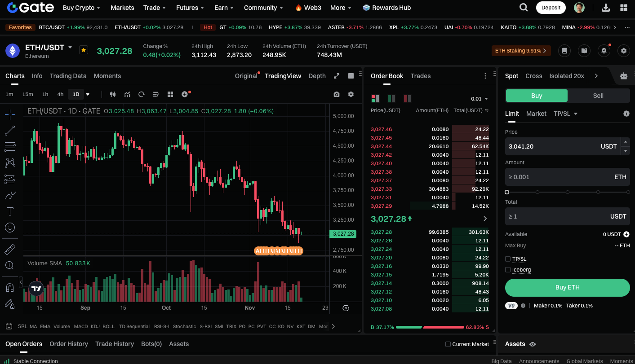Tick the TP/SL checkbox
The width and height of the screenshot is (635, 364).
click(x=508, y=259)
